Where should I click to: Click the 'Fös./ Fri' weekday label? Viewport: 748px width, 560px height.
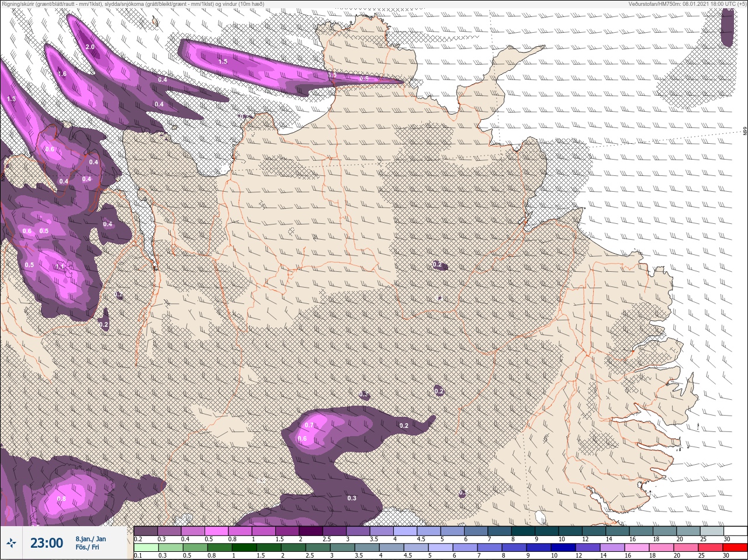[x=88, y=548]
